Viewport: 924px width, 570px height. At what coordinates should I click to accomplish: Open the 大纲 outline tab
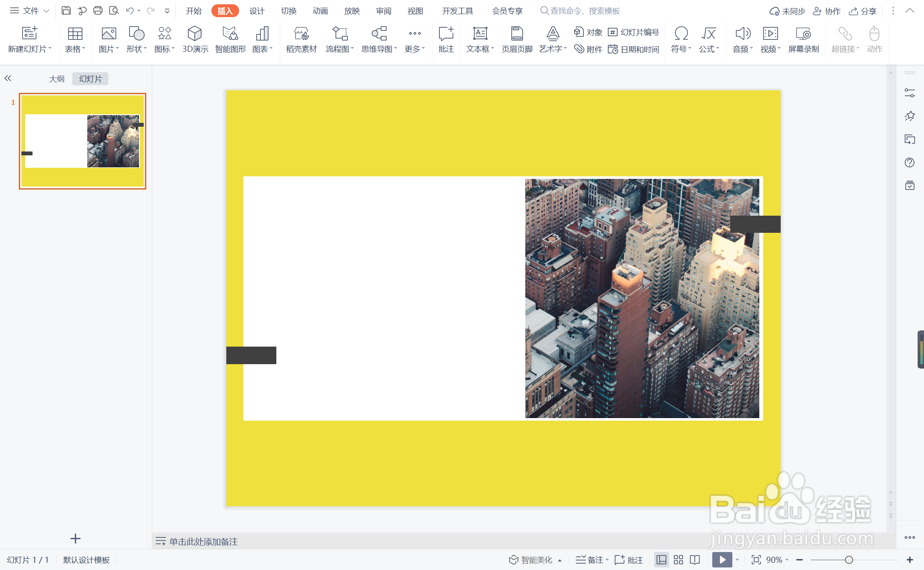56,79
